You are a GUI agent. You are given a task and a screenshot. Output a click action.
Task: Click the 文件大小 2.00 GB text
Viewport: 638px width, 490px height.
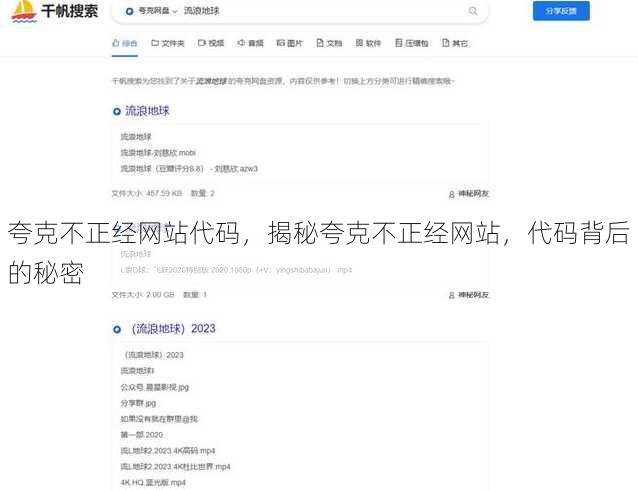coord(143,294)
